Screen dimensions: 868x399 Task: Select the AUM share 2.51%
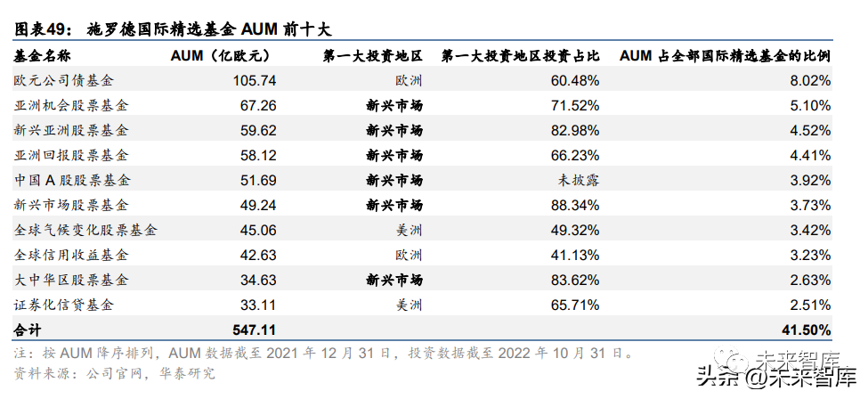click(810, 305)
